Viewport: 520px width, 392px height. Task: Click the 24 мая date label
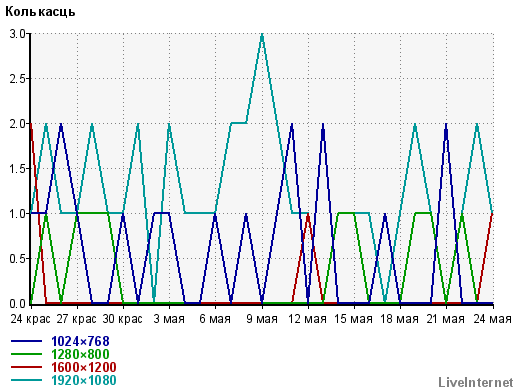pos(492,319)
